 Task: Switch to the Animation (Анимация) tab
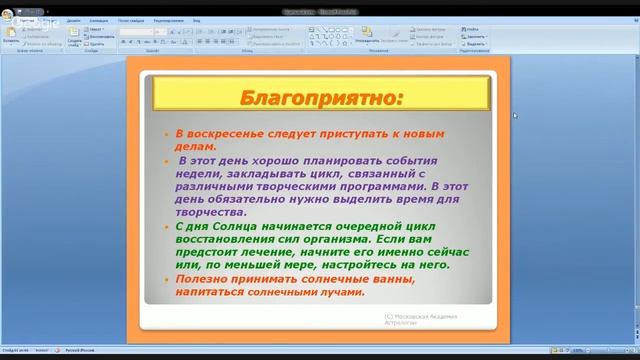pyautogui.click(x=99, y=20)
